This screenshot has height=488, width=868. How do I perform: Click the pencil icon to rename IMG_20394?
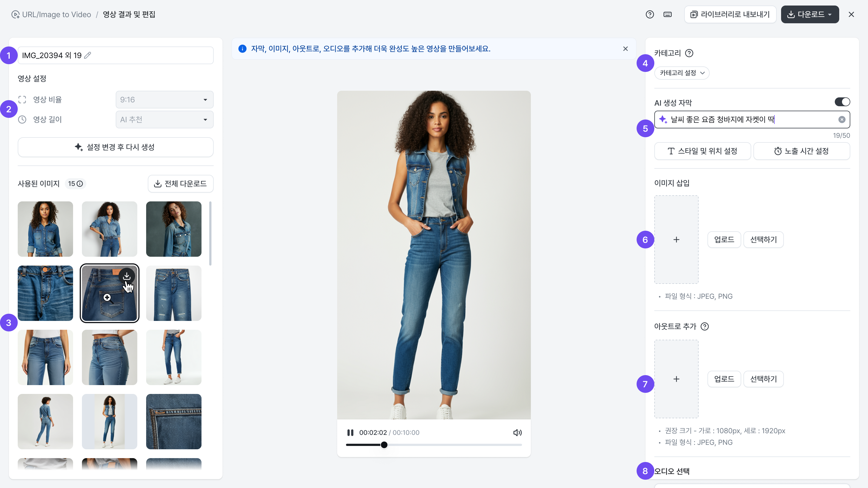click(88, 55)
